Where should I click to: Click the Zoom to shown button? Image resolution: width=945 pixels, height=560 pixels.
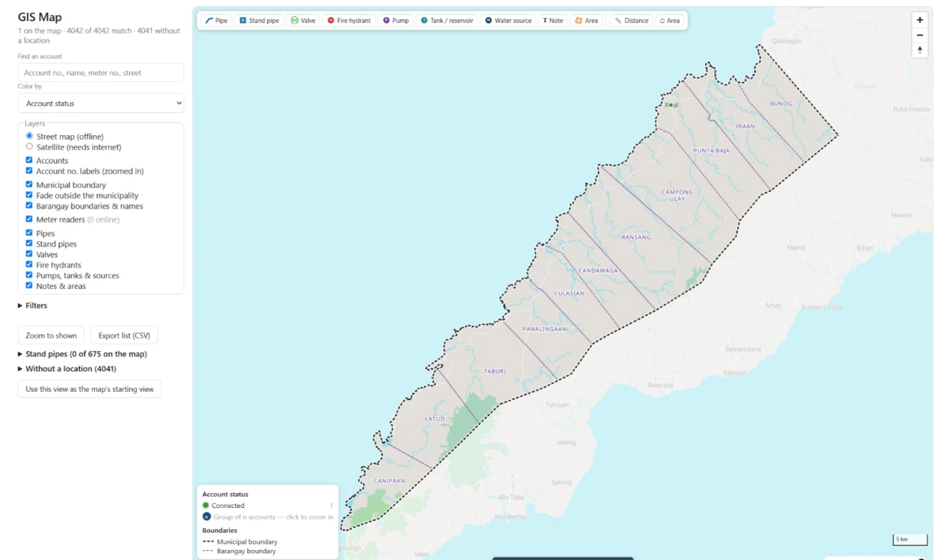tap(51, 336)
